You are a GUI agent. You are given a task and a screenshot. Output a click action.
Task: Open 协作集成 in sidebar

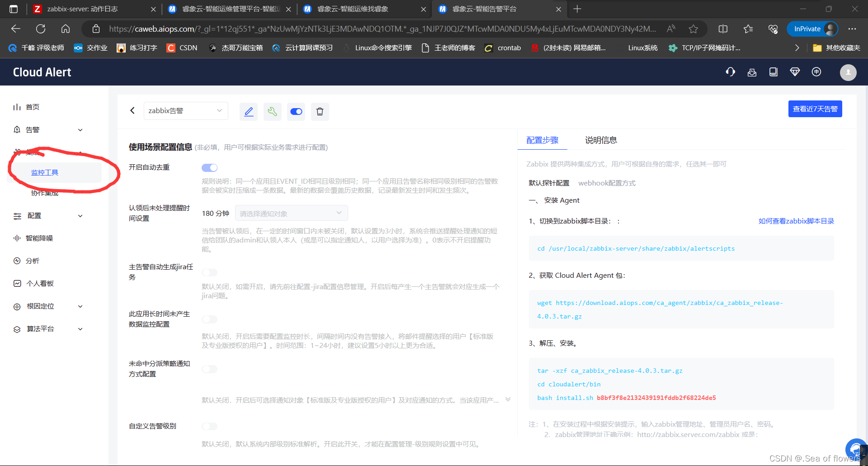45,193
